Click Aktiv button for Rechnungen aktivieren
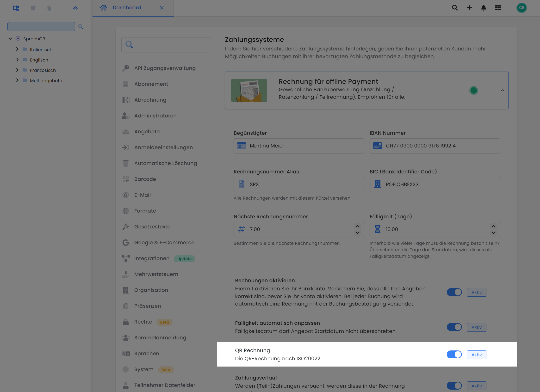Screen dimensions: 540x392 477,292
